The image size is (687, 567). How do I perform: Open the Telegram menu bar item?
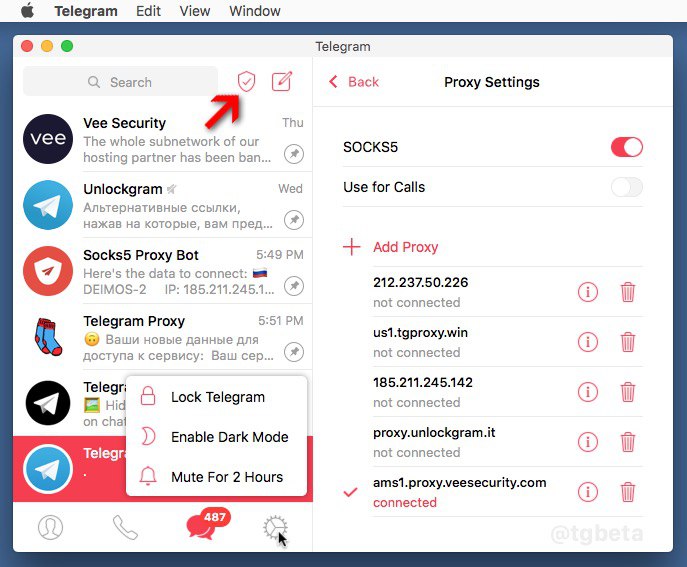click(x=86, y=11)
